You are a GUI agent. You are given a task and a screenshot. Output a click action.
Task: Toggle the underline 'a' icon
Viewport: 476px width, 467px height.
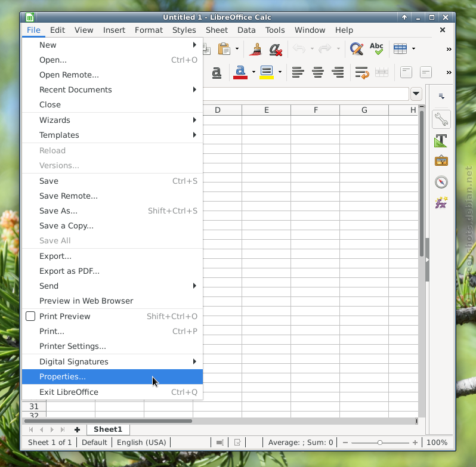click(217, 73)
